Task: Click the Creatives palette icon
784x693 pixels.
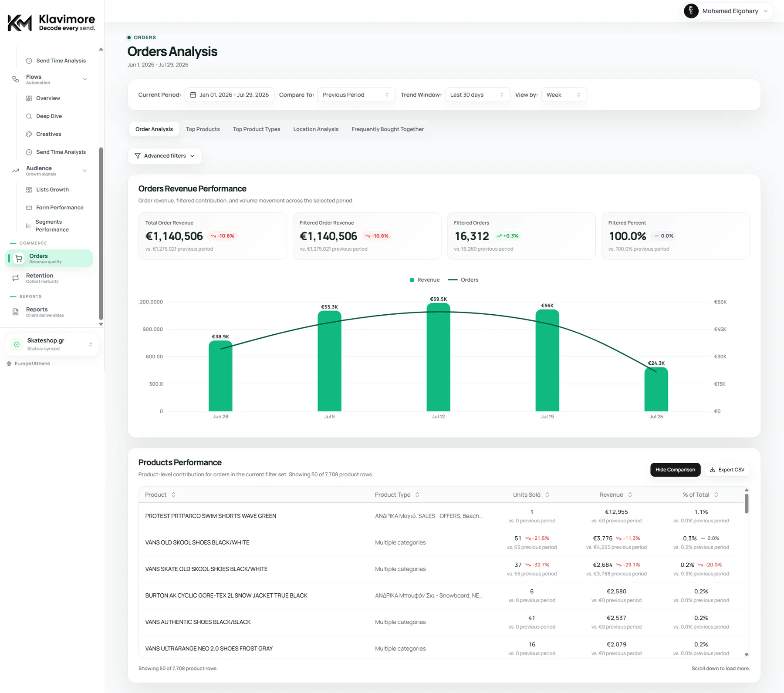Action: pos(29,134)
